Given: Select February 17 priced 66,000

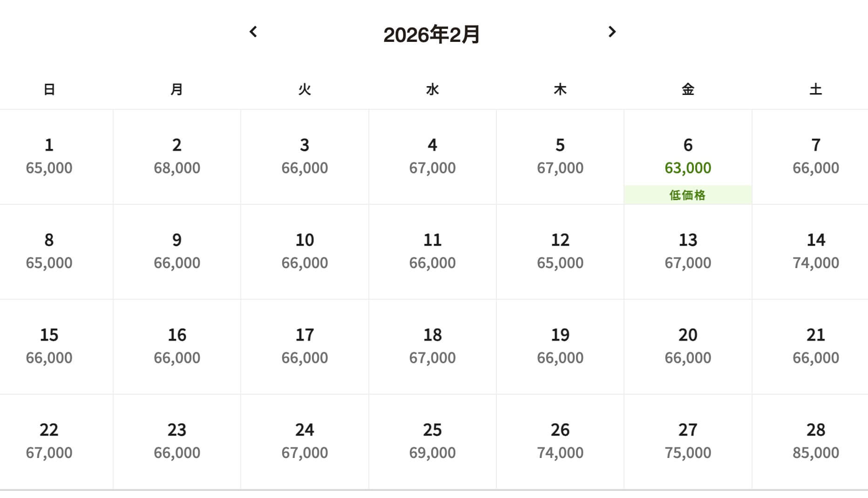Looking at the screenshot, I should pyautogui.click(x=305, y=346).
